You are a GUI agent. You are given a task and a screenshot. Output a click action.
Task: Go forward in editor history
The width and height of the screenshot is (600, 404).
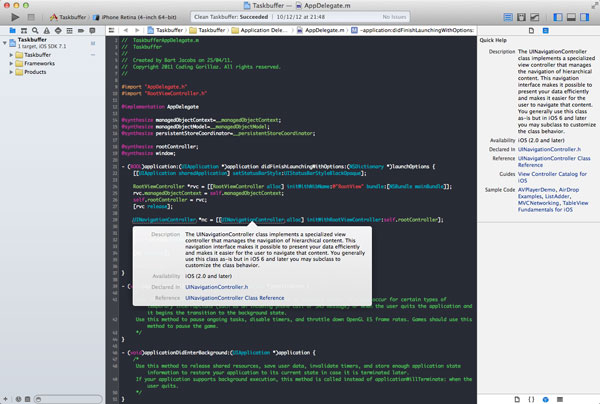pos(137,30)
